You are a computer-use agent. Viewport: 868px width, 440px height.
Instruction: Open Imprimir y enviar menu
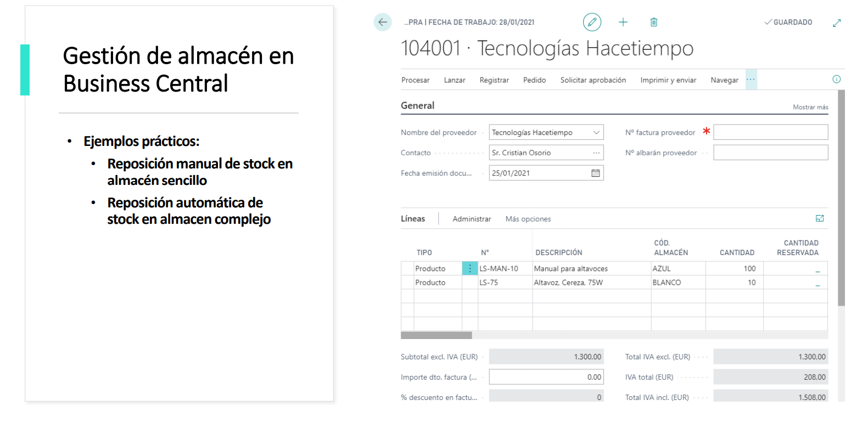(668, 80)
